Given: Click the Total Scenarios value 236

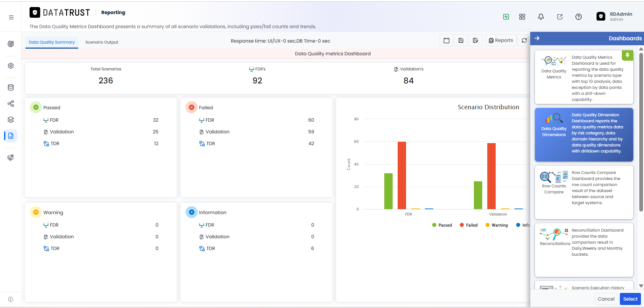Looking at the screenshot, I should [x=106, y=81].
